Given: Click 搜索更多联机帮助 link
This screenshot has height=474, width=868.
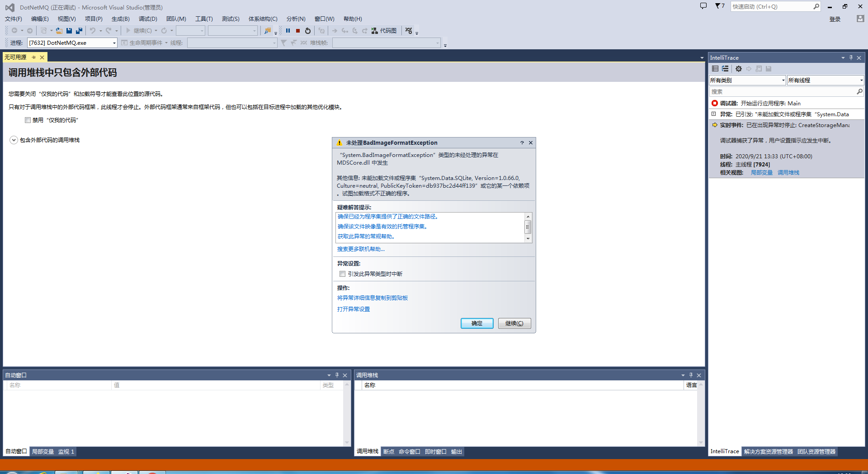Looking at the screenshot, I should pos(361,249).
